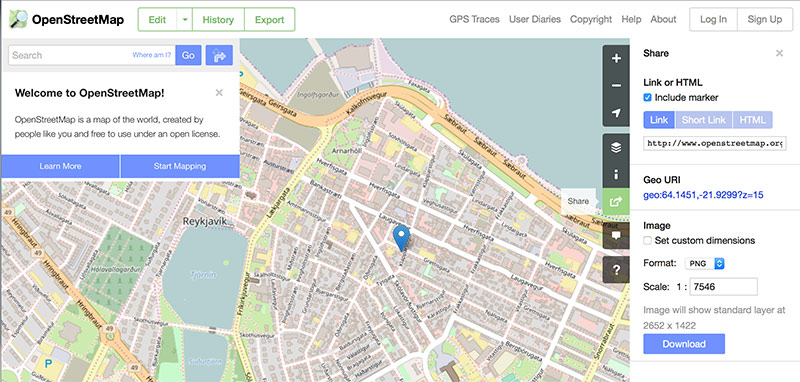Close the Welcome to OpenStreetMap banner
Screen dimensions: 800x382
tap(219, 92)
